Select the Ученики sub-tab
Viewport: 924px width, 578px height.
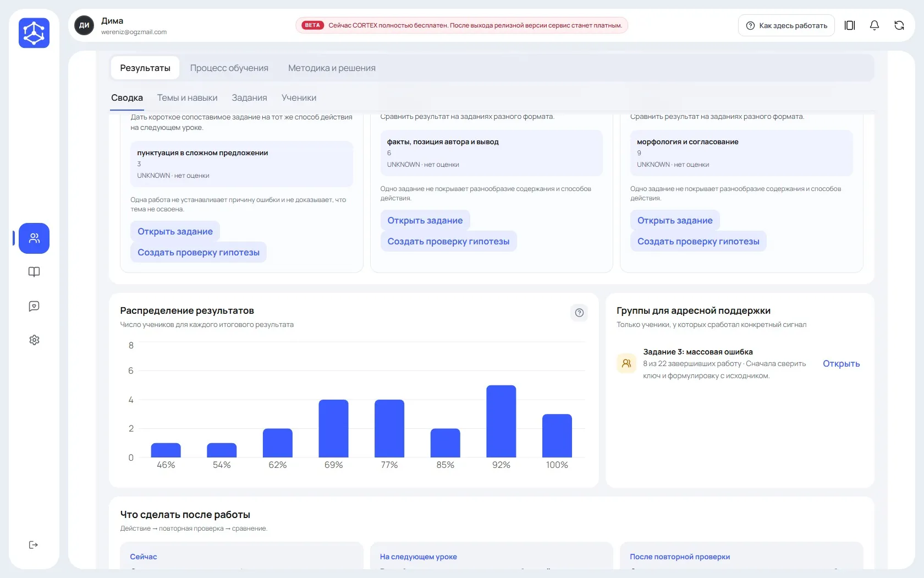tap(299, 97)
